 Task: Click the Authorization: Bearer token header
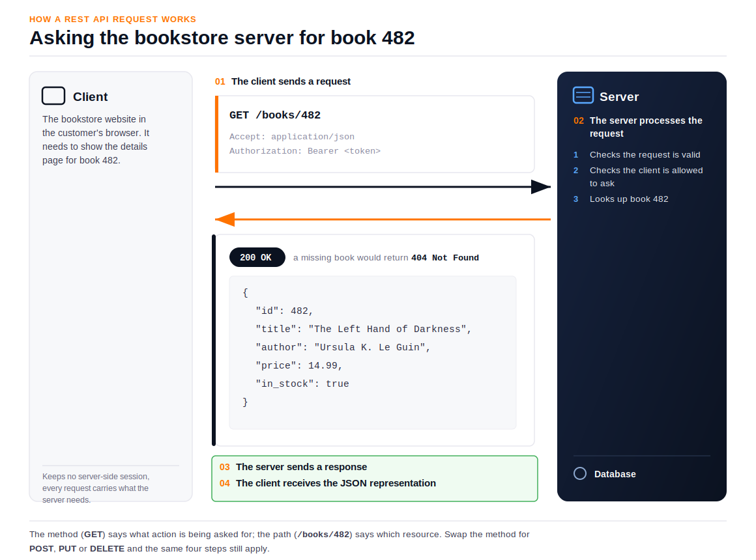coord(305,151)
